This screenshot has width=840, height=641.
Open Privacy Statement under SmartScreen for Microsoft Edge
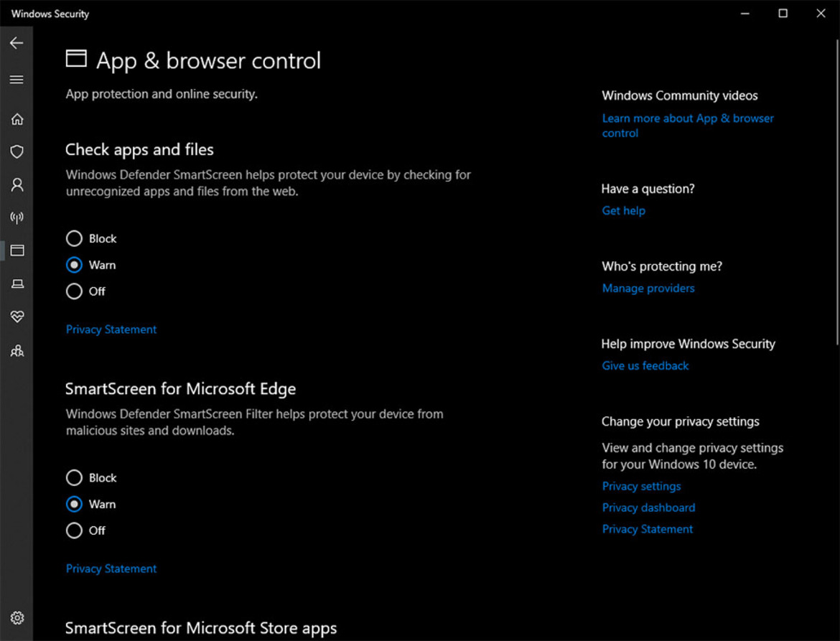click(111, 569)
